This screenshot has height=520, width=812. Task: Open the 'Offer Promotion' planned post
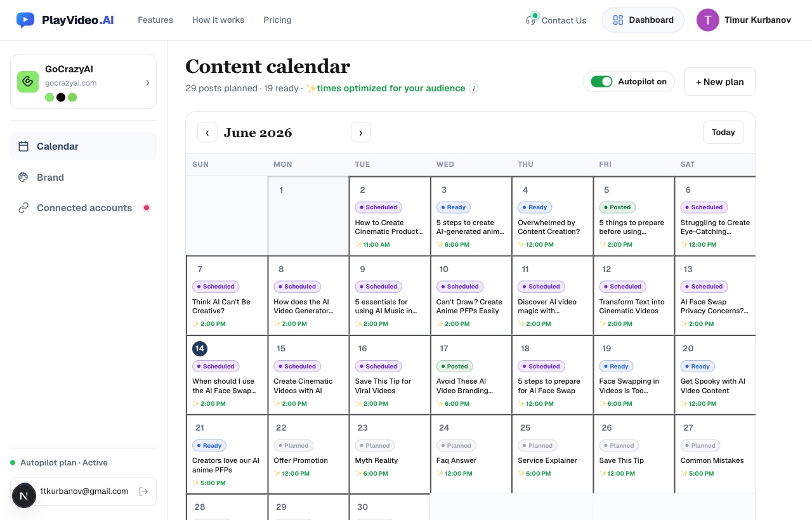click(301, 461)
